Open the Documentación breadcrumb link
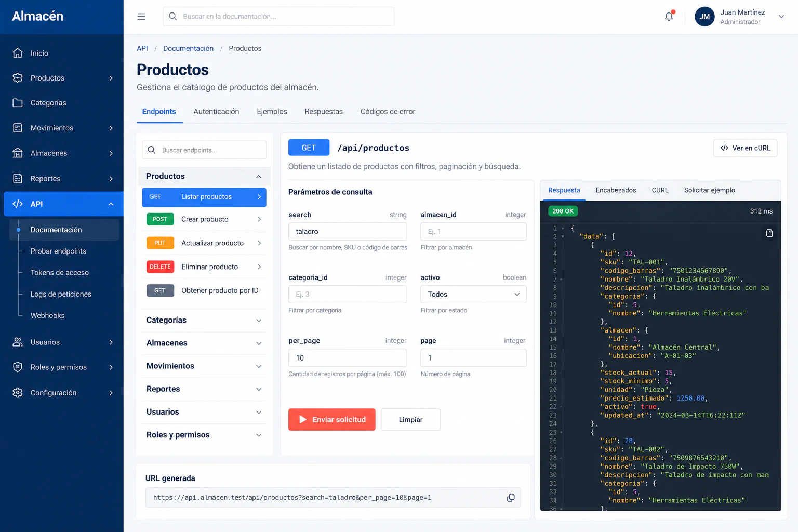The image size is (798, 532). point(188,48)
